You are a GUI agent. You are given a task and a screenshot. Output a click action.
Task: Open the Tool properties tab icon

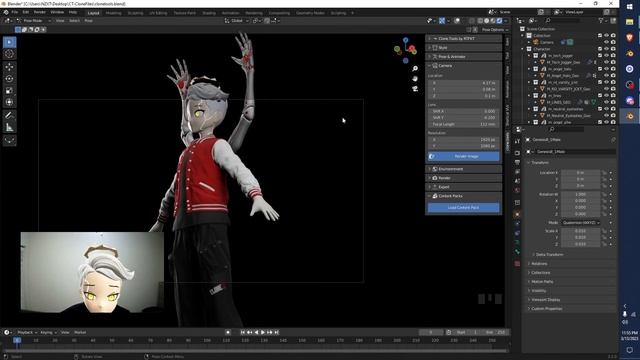(517, 141)
